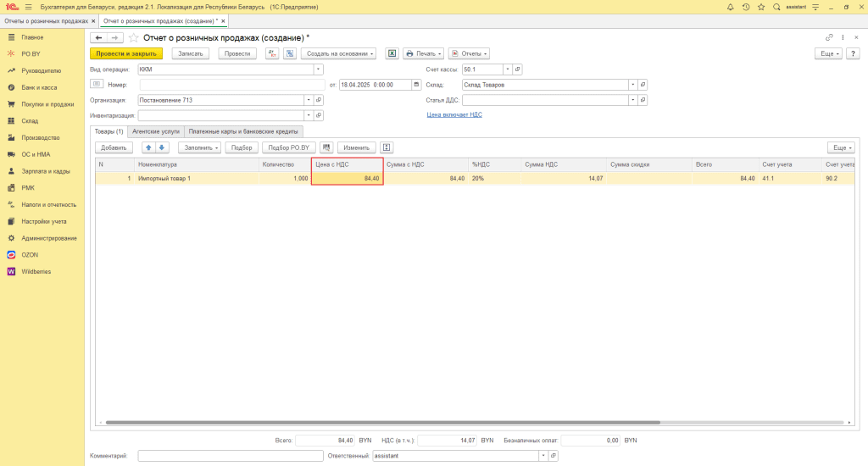
Task: Switch to the Товары (1) tab
Action: (x=108, y=131)
